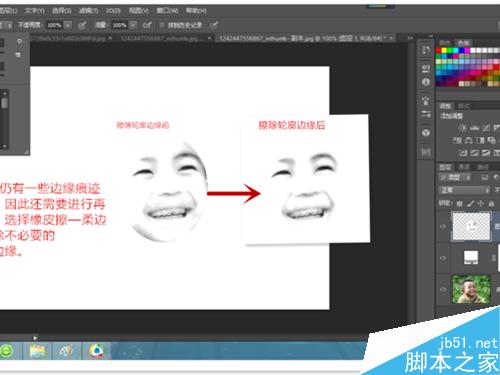
Task: Open the History panel icon
Action: click(426, 50)
